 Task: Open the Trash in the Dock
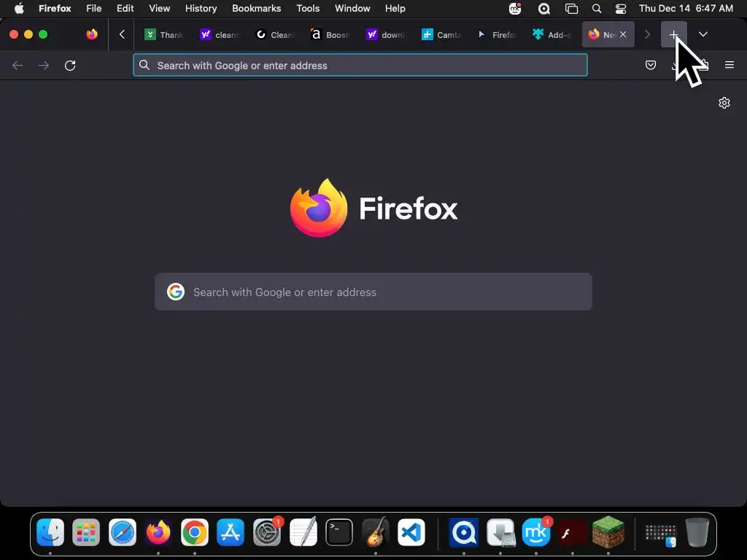(x=697, y=532)
